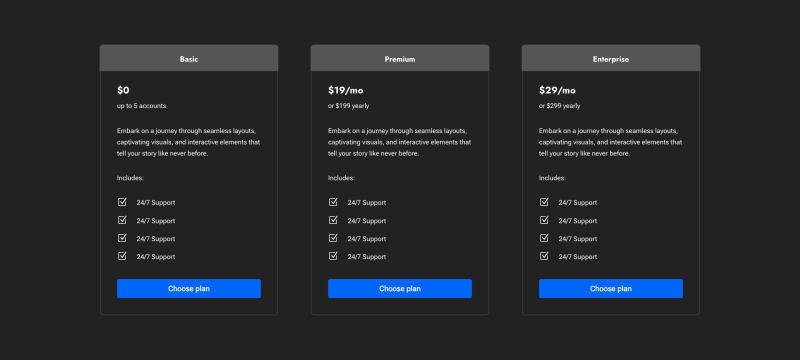Click the 'or $299 yearly' text
This screenshot has height=360, width=800.
click(x=559, y=106)
